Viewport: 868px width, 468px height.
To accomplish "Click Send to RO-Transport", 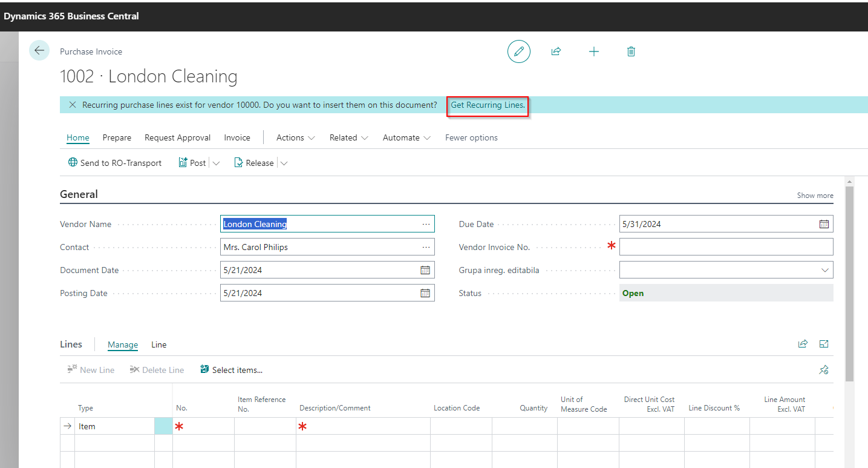I will (x=115, y=163).
